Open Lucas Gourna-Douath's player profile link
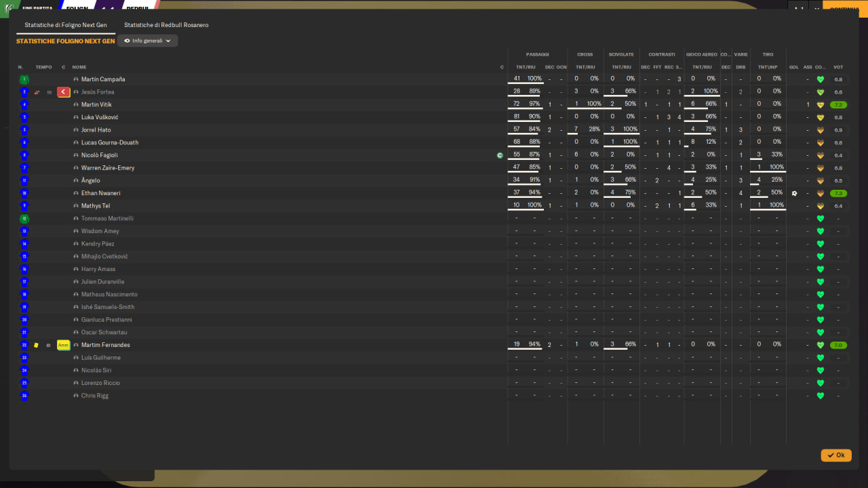The width and height of the screenshot is (868, 488). tap(110, 143)
